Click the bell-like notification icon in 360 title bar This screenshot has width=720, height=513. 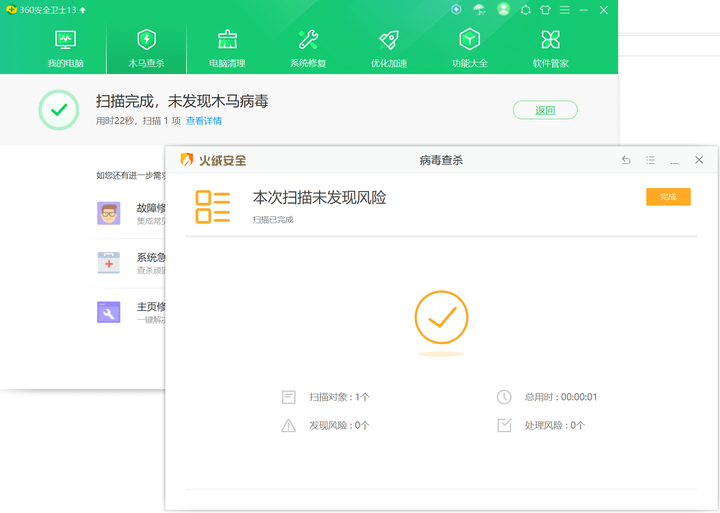(x=526, y=10)
